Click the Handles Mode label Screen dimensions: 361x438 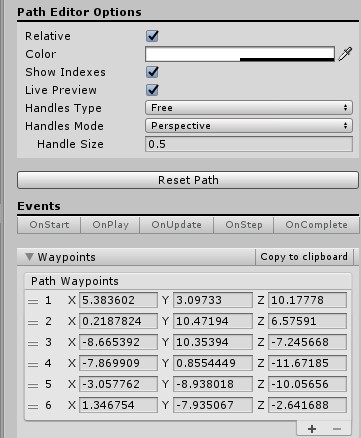64,126
